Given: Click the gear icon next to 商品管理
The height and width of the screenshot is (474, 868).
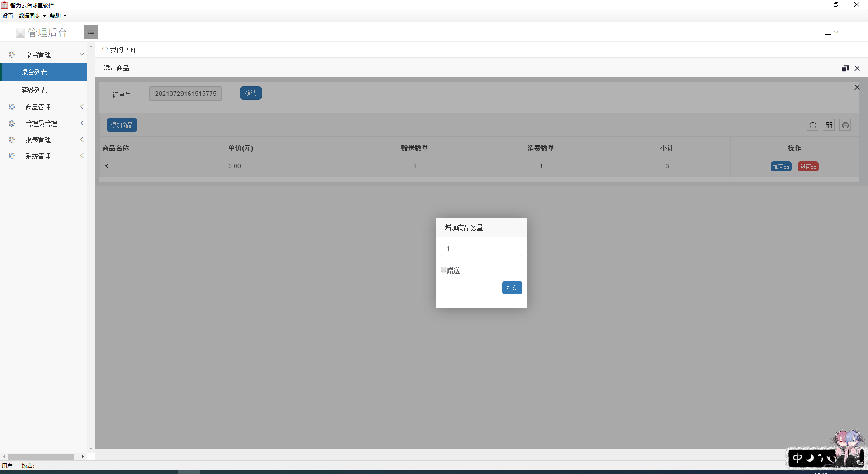Looking at the screenshot, I should 12,107.
